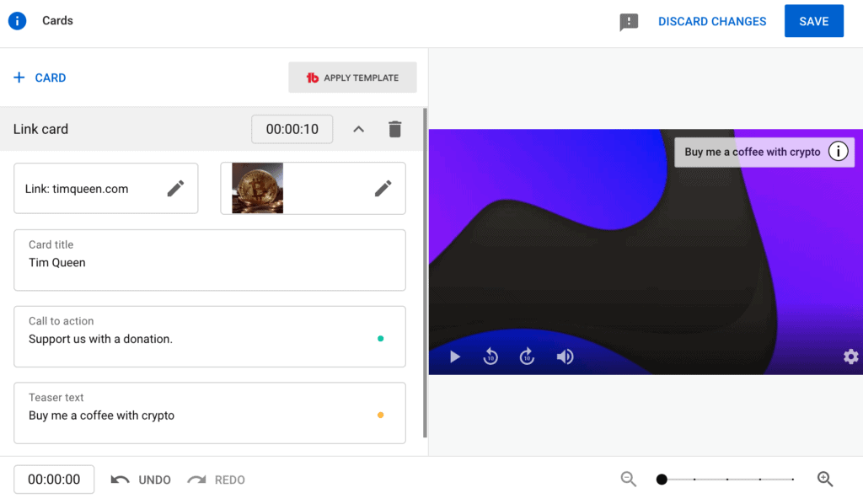
Task: Mute the preview volume
Action: coord(565,357)
